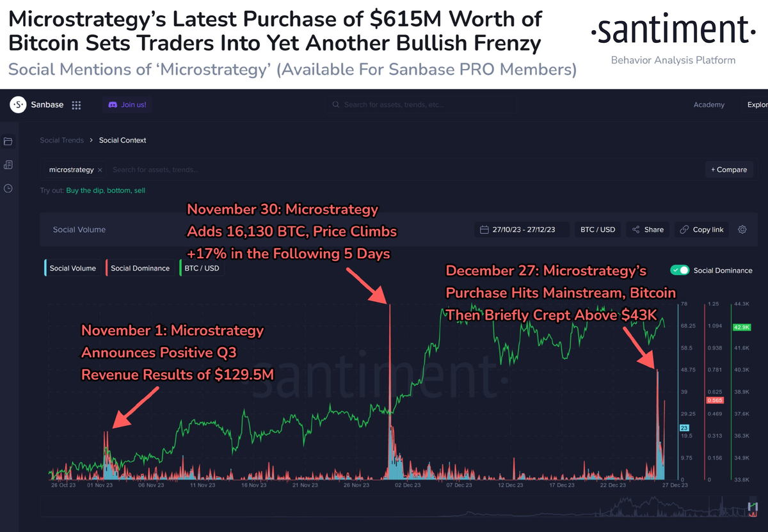The height and width of the screenshot is (532, 768).
Task: Open the Academy menu item
Action: click(709, 104)
